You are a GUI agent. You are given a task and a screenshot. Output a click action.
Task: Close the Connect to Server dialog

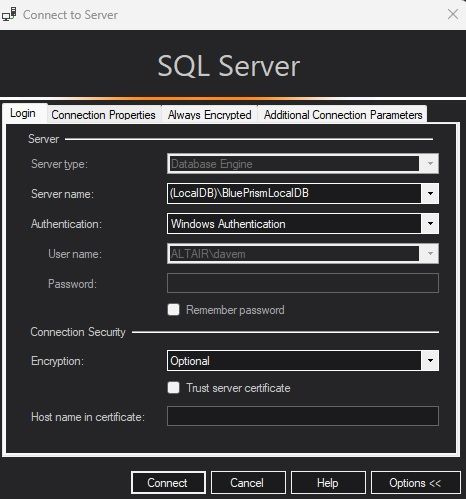click(x=453, y=14)
